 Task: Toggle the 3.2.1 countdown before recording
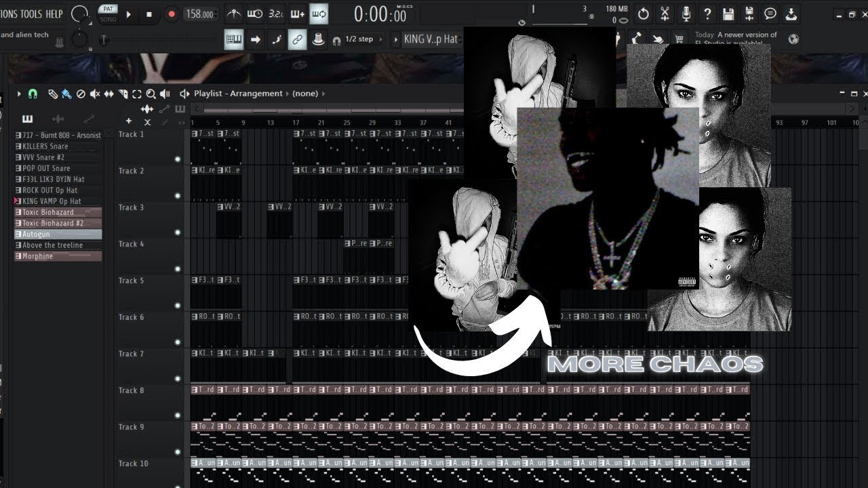(x=276, y=14)
